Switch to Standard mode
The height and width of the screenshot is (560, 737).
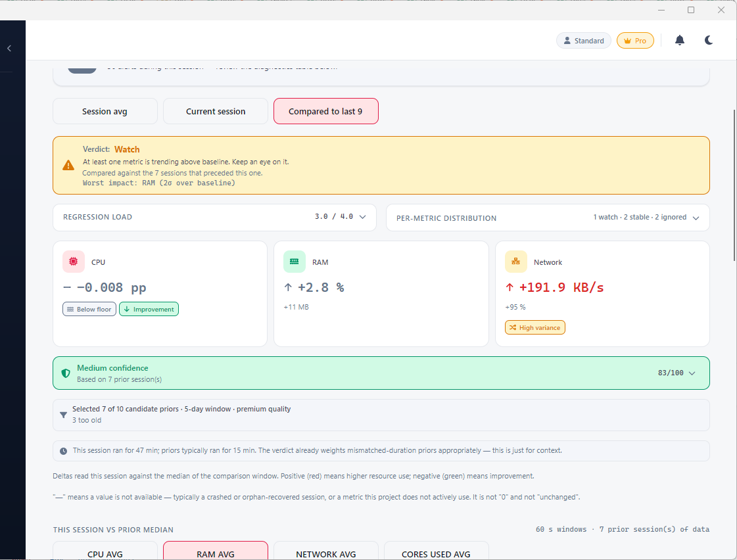(x=583, y=41)
